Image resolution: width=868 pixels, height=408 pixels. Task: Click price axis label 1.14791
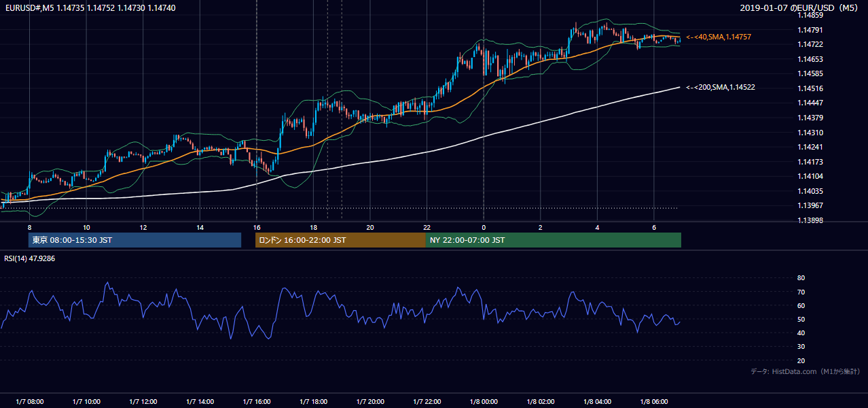point(810,29)
